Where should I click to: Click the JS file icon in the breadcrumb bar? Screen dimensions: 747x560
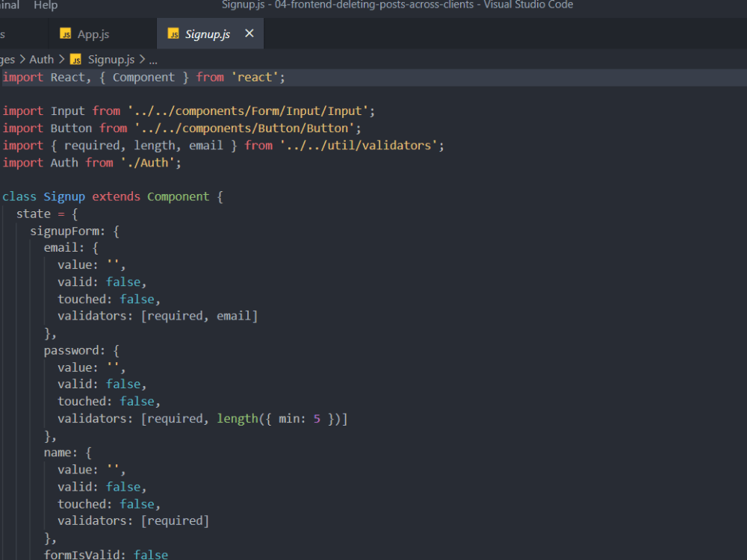pyautogui.click(x=75, y=59)
